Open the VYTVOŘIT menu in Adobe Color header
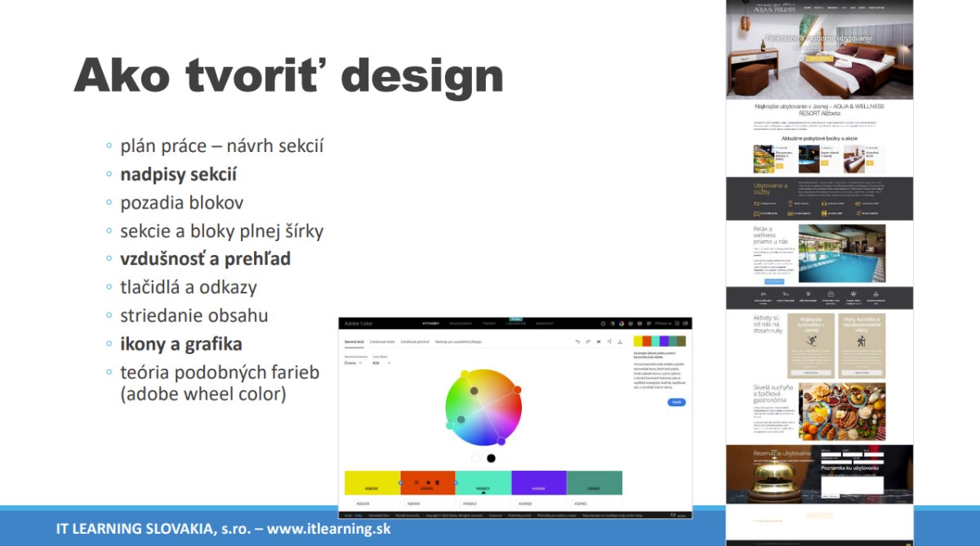 (431, 324)
